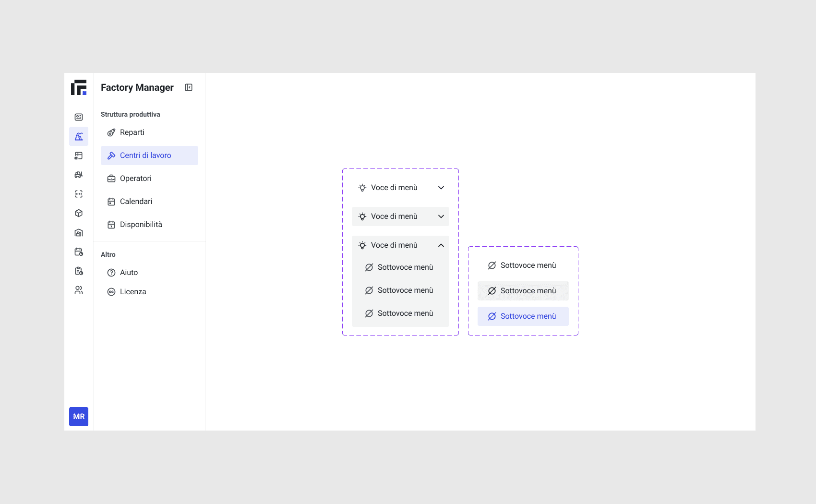Open the Operatori menu item

click(149, 179)
